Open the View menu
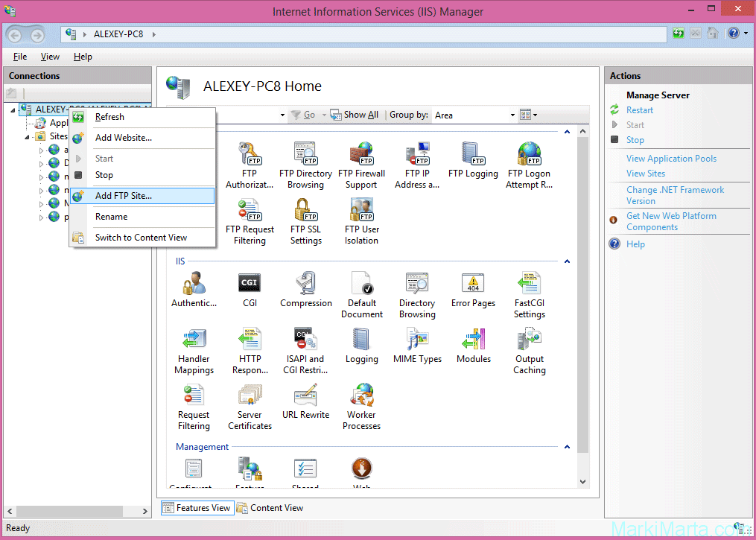The height and width of the screenshot is (540, 756). (x=50, y=57)
